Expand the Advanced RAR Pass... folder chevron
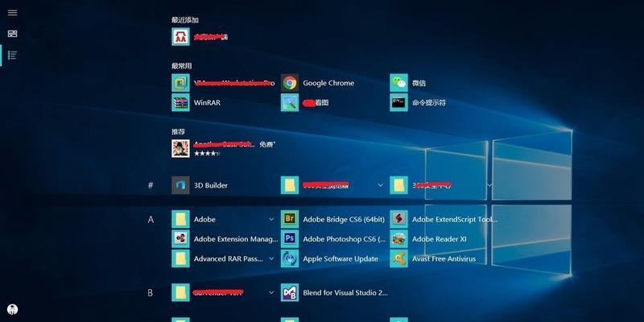The width and height of the screenshot is (644, 322). point(271,258)
